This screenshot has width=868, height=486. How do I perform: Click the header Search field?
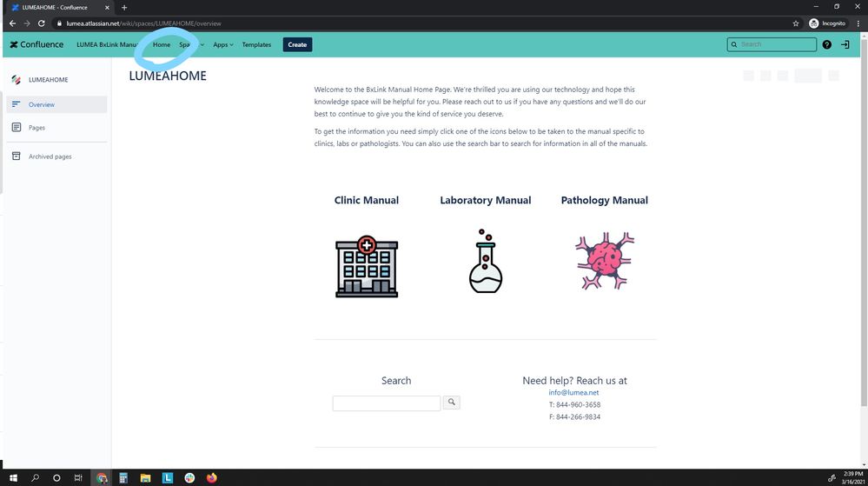coord(772,44)
